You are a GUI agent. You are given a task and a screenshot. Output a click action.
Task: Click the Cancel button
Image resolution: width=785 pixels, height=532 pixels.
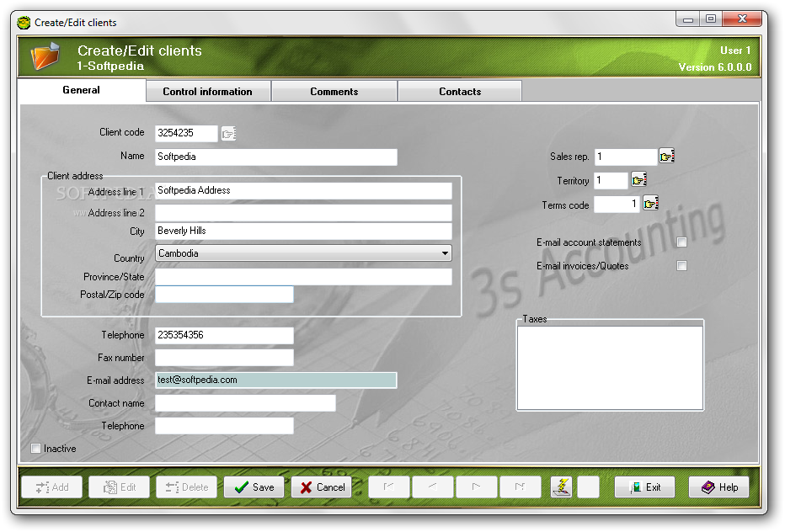pos(322,487)
